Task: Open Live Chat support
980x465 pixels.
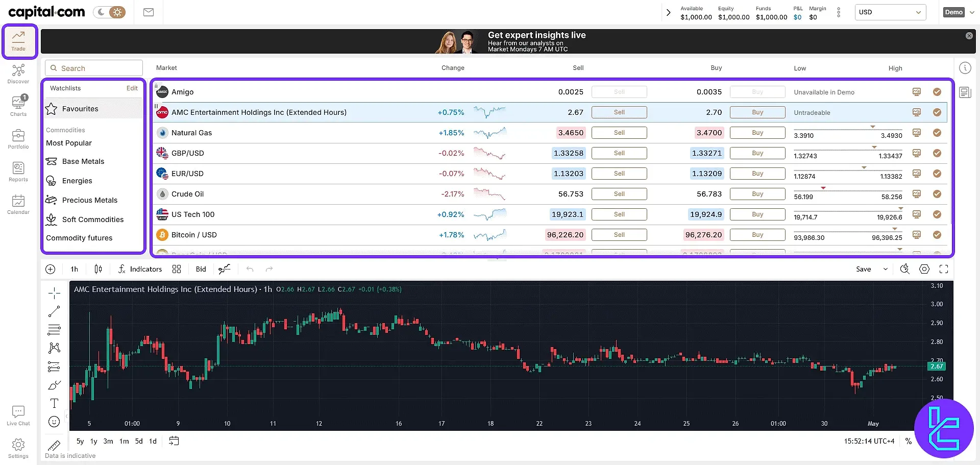Action: 18,415
